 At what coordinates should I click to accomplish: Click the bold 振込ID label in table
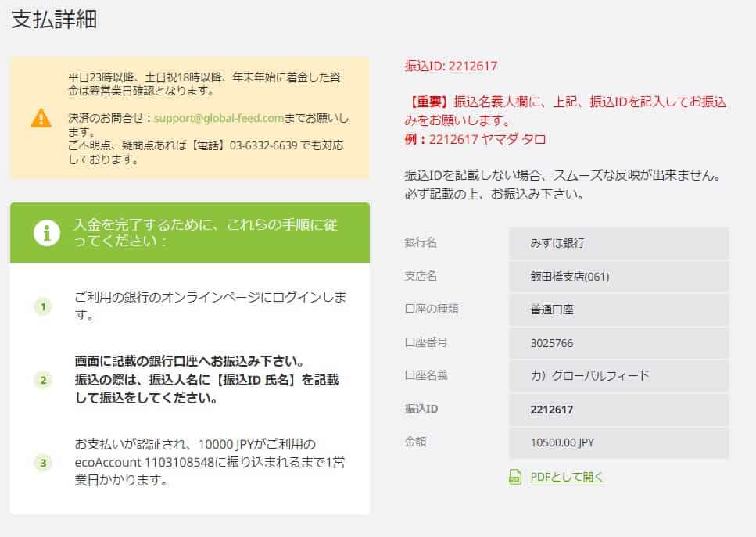[421, 409]
